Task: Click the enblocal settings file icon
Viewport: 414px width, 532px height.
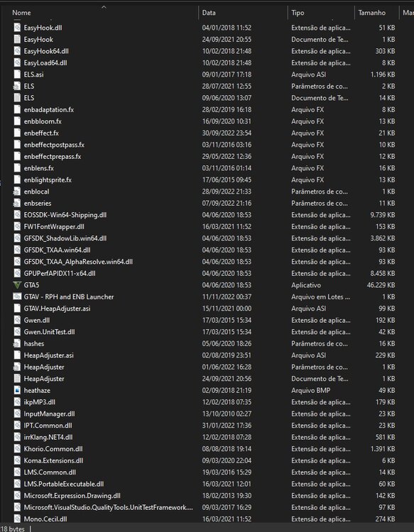Action: click(x=17, y=192)
